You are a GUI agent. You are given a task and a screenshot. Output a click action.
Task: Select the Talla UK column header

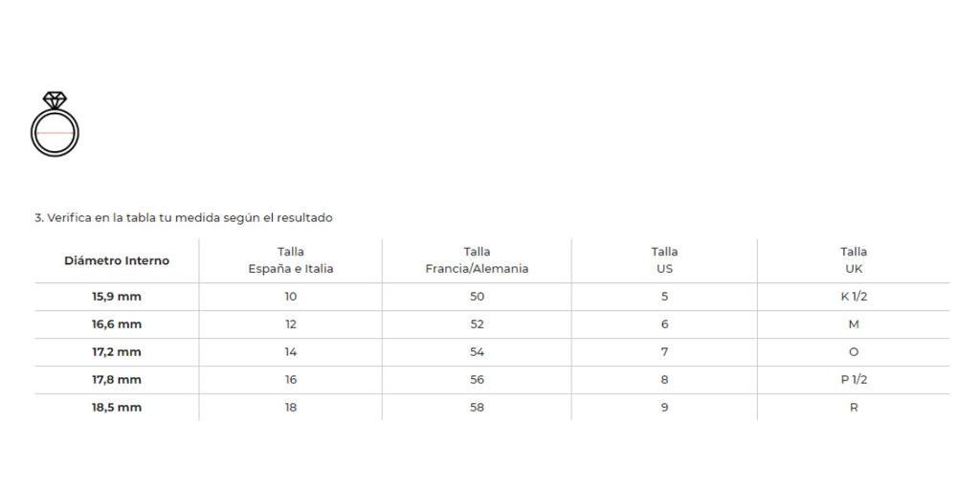click(x=854, y=260)
